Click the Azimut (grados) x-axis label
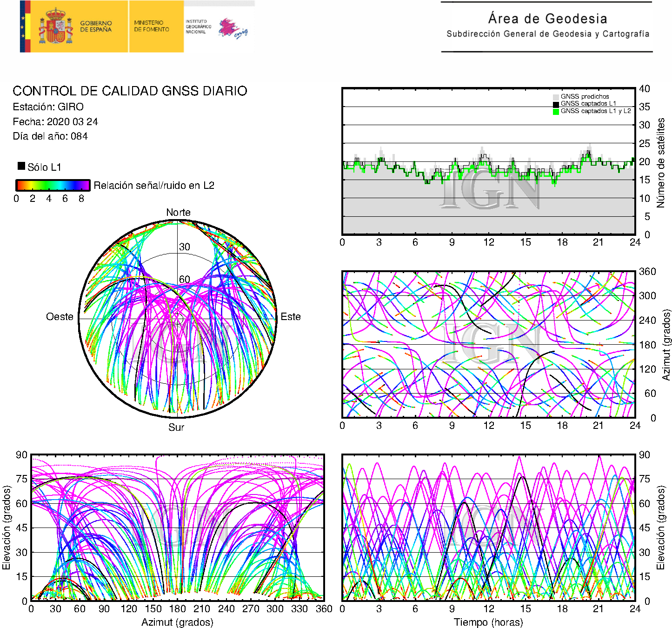The height and width of the screenshot is (628, 672). pyautogui.click(x=177, y=622)
